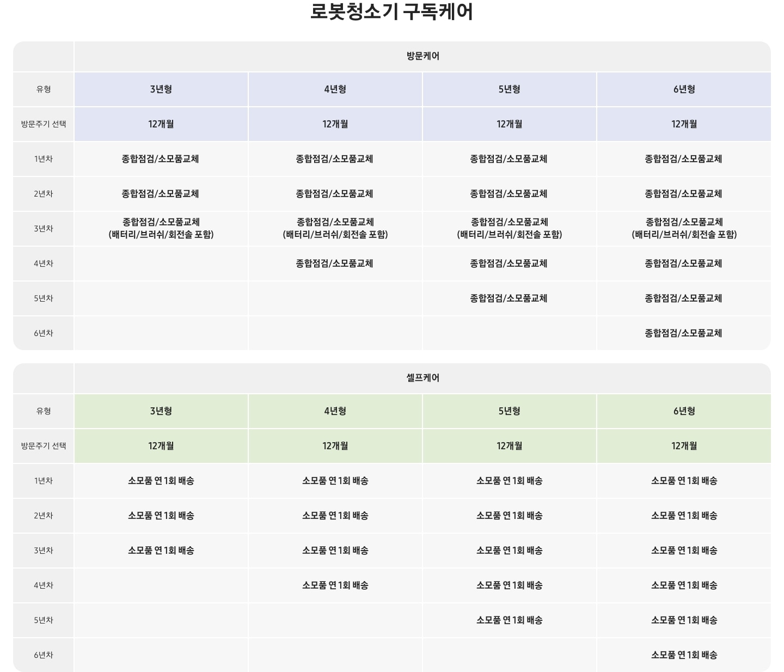Click the 1년차 row label in 방문케어
784x672 pixels.
point(44,159)
